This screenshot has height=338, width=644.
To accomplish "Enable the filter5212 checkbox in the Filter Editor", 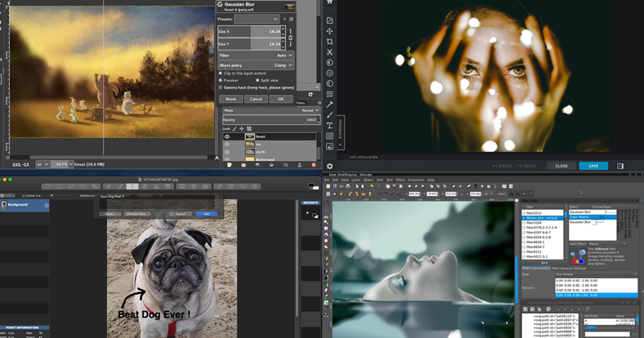I will tap(524, 213).
